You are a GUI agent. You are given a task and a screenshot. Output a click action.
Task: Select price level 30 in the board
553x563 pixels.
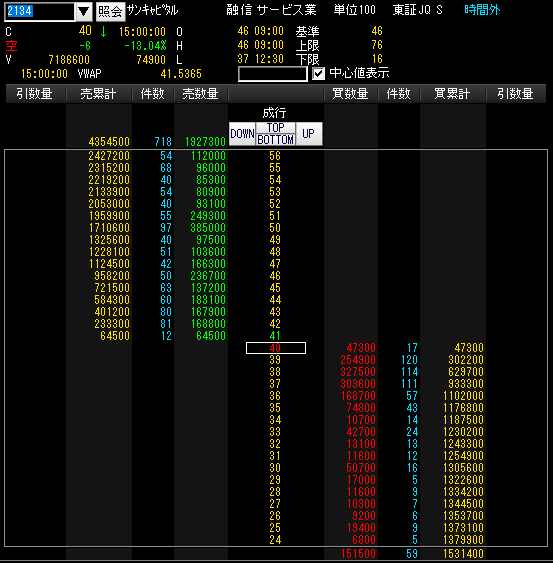coord(275,468)
